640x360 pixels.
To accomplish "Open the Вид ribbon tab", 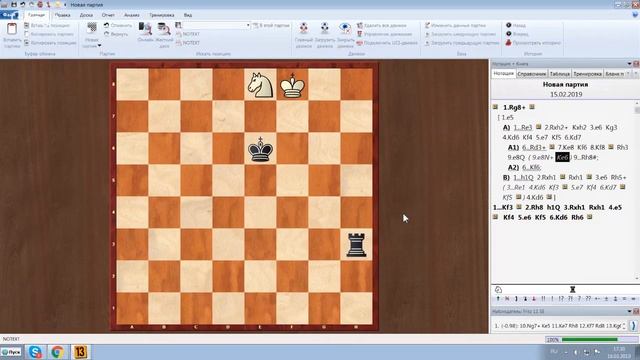I will 188,15.
